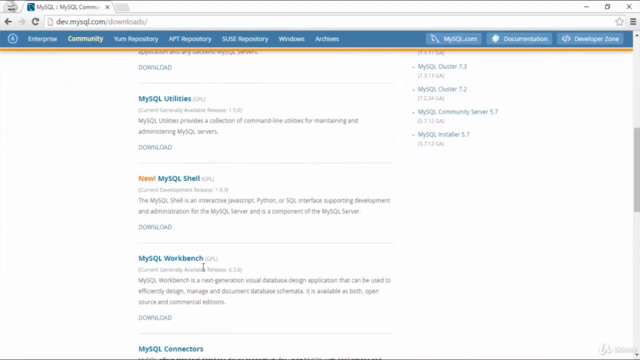Screen dimensions: 640x360
Task: Reload the page with refresh icon
Action: coord(35,22)
